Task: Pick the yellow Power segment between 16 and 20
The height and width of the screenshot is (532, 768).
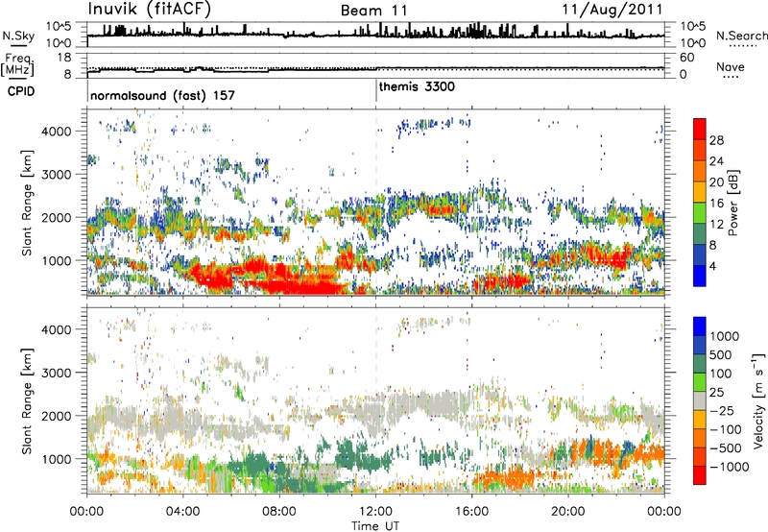Action: point(700,192)
